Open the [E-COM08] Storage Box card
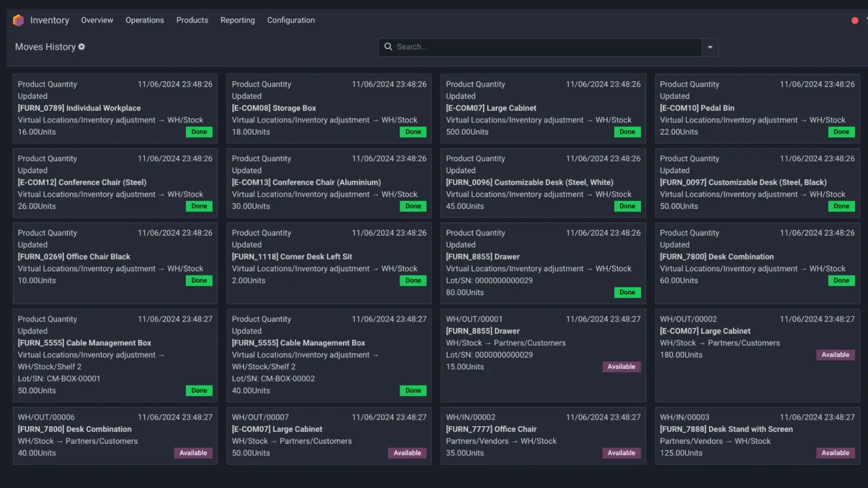Screen dimensions: 868x488 (x=329, y=108)
